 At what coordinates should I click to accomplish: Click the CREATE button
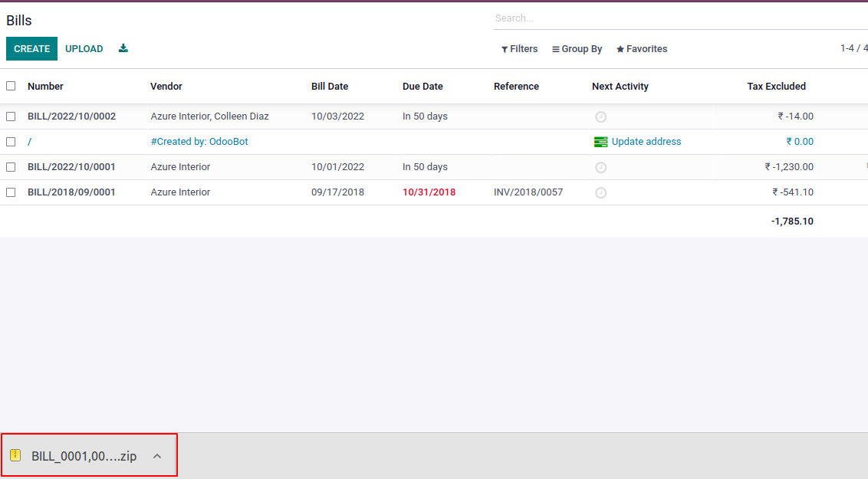click(x=31, y=49)
